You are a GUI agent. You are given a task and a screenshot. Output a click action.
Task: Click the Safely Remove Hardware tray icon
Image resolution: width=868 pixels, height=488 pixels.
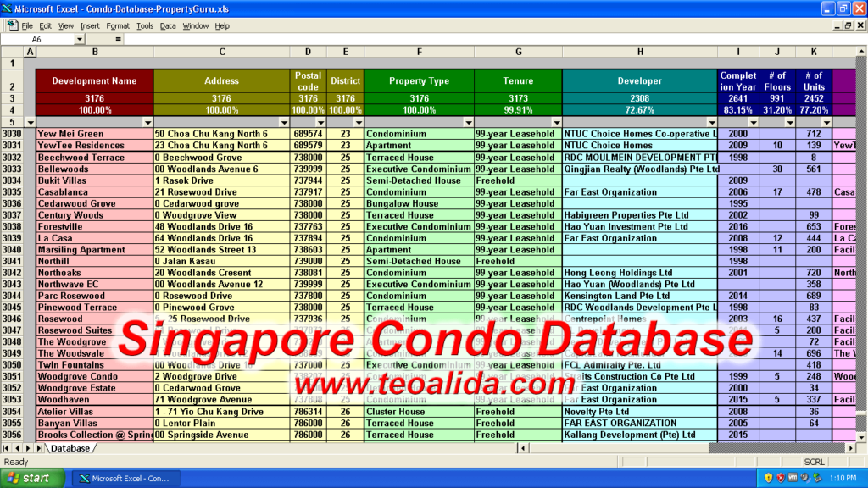(819, 477)
